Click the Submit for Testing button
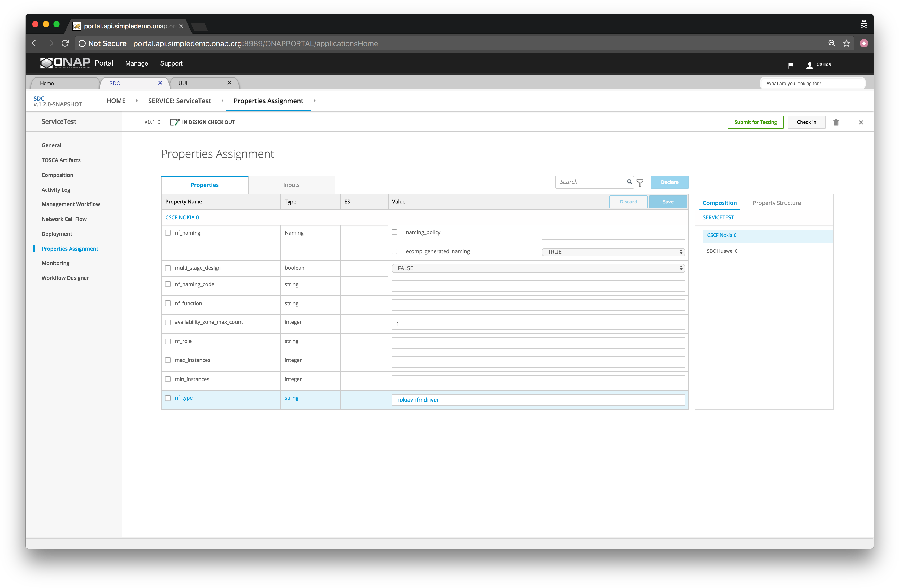The width and height of the screenshot is (899, 588). click(755, 122)
